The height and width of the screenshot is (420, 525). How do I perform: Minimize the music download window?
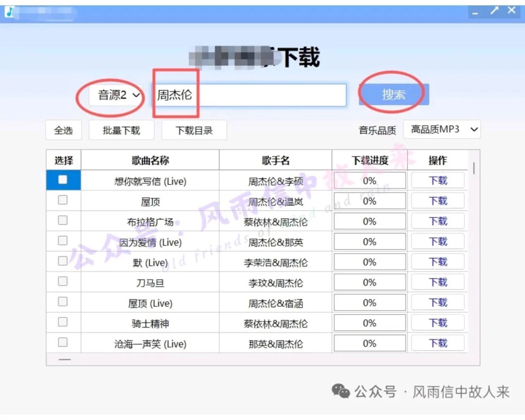tap(475, 12)
